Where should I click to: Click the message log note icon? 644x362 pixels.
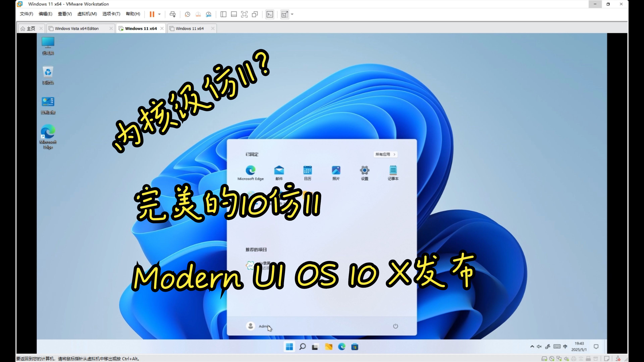click(x=607, y=359)
